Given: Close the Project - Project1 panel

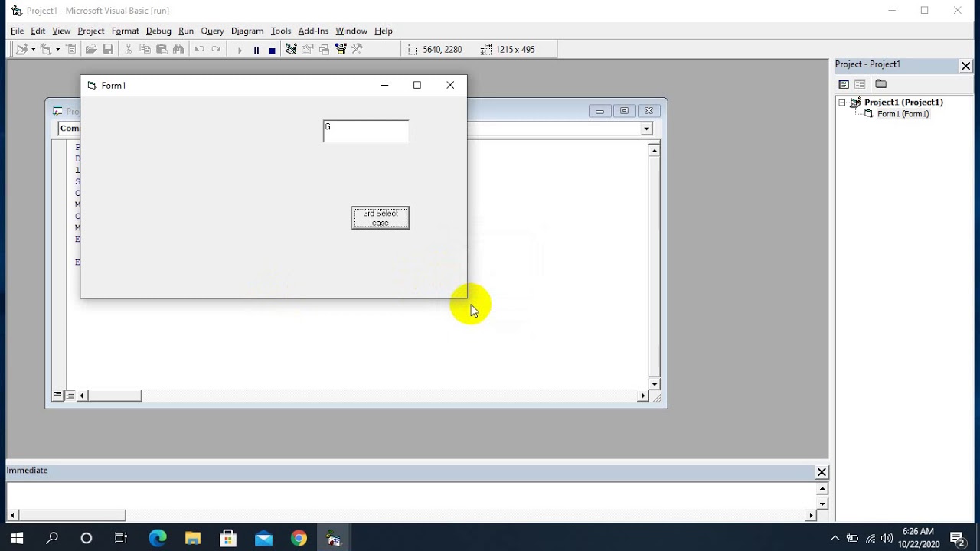Looking at the screenshot, I should tap(965, 67).
